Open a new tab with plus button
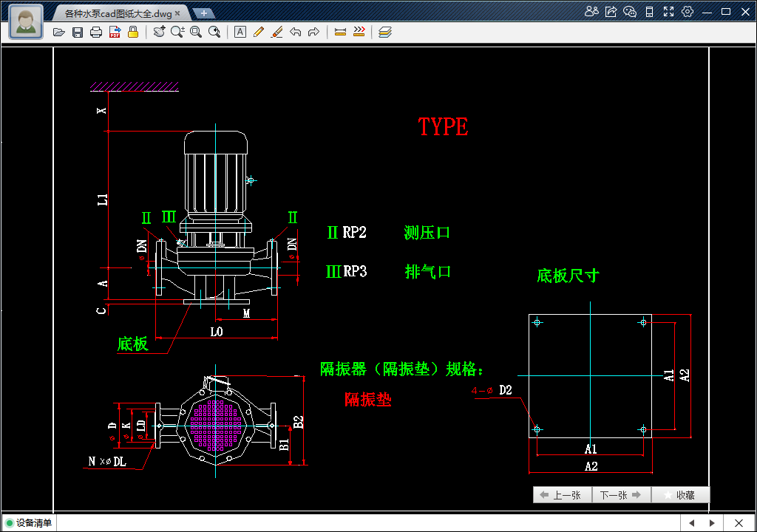Image resolution: width=757 pixels, height=532 pixels. tap(203, 13)
